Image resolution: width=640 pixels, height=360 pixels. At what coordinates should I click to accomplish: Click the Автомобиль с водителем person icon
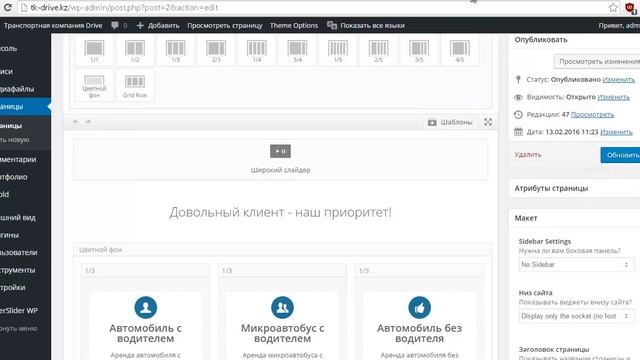[x=146, y=307]
